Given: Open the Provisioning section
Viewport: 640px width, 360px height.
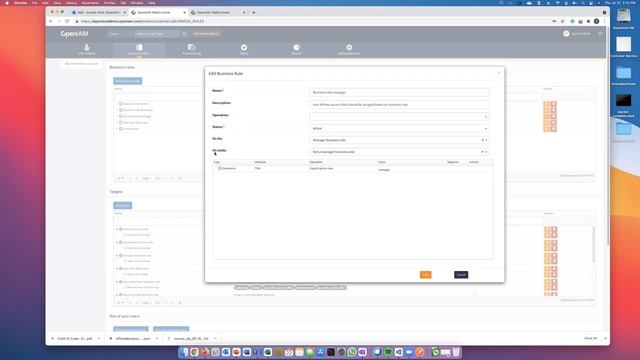Looking at the screenshot, I should click(x=191, y=50).
